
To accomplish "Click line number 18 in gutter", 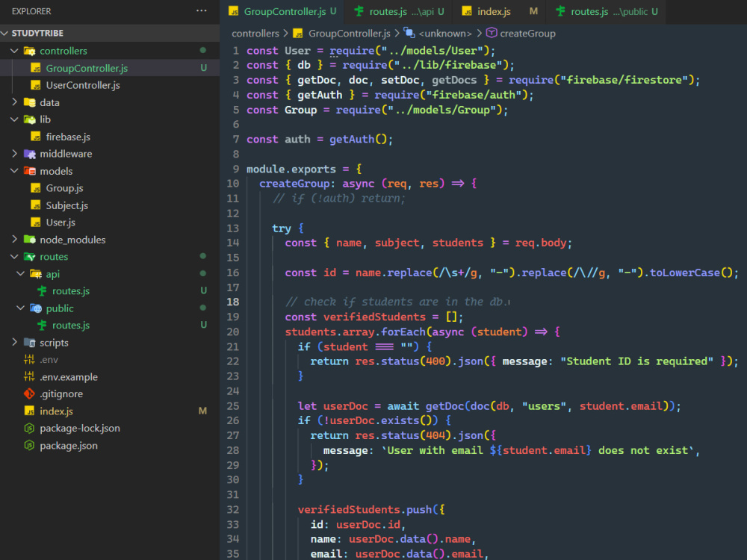I will tap(233, 302).
